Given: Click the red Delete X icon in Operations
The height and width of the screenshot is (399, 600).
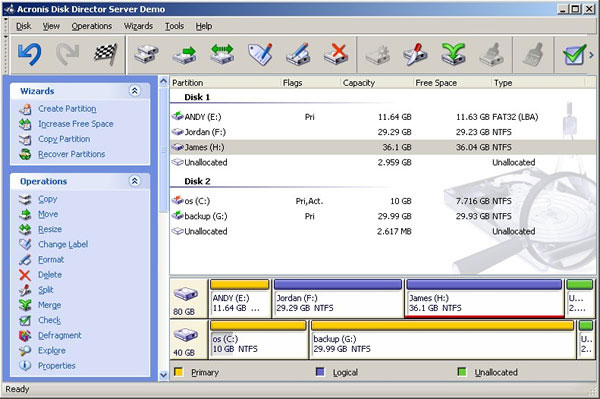Looking at the screenshot, I should tap(25, 275).
